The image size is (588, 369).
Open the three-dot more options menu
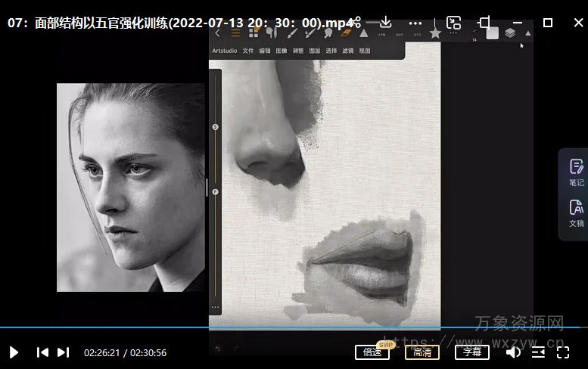[415, 23]
